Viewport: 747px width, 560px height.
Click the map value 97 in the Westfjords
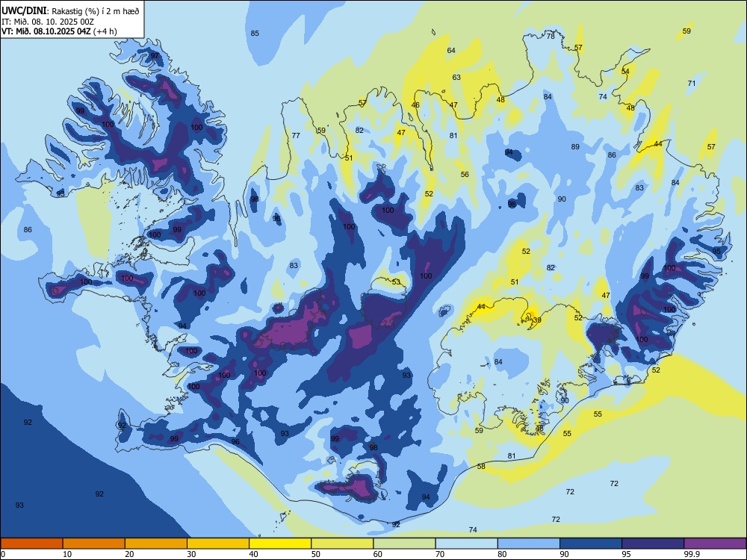pos(155,56)
